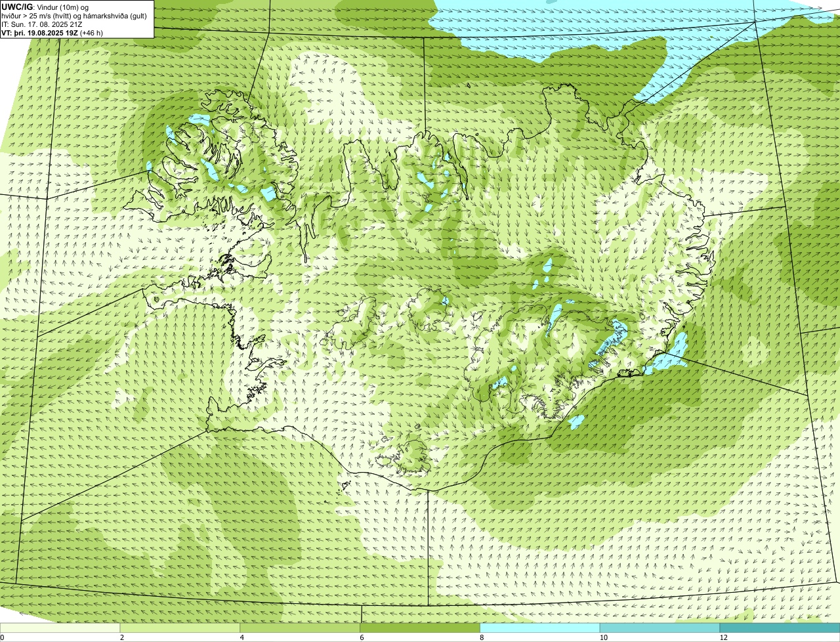The width and height of the screenshot is (840, 642).
Task: Click the '2' tick label on color scale
Action: point(122,637)
